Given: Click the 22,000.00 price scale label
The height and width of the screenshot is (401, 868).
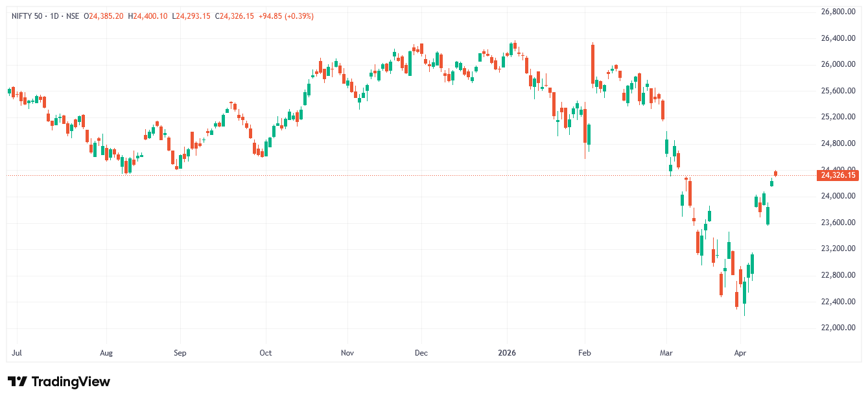Looking at the screenshot, I should point(838,328).
